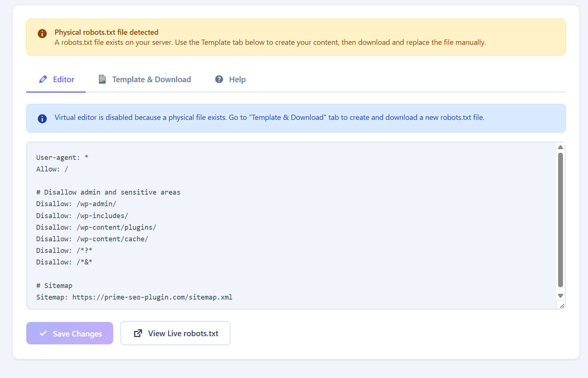Click the pencil icon on Editor tab
The width and height of the screenshot is (588, 378).
pos(43,79)
